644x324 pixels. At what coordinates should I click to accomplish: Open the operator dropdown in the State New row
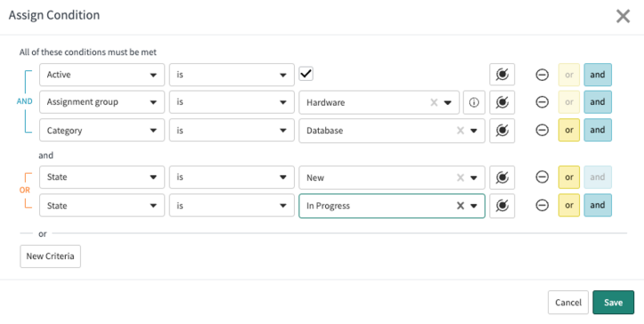(232, 177)
